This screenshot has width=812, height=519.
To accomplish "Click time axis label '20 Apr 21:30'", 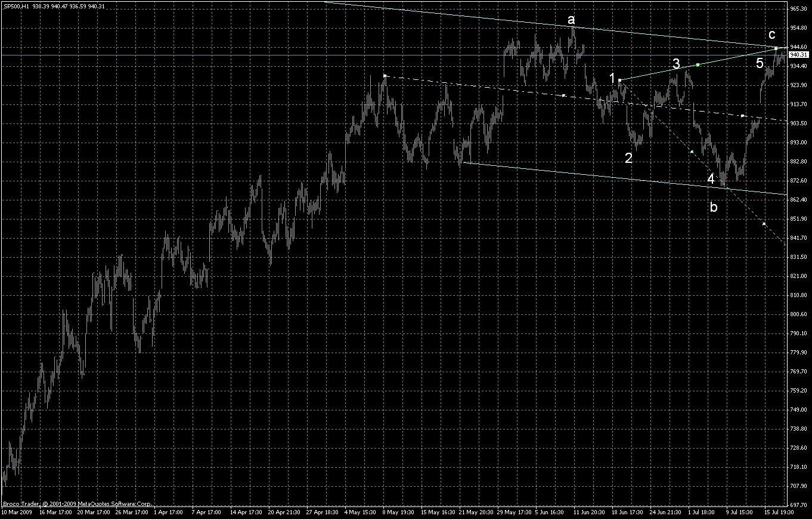I will (284, 512).
